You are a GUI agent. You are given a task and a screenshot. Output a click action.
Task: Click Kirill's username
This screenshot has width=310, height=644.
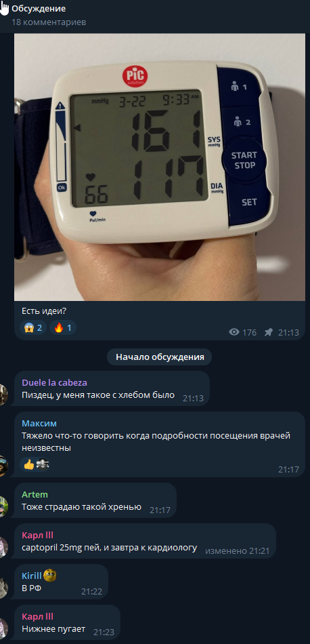pyautogui.click(x=32, y=576)
